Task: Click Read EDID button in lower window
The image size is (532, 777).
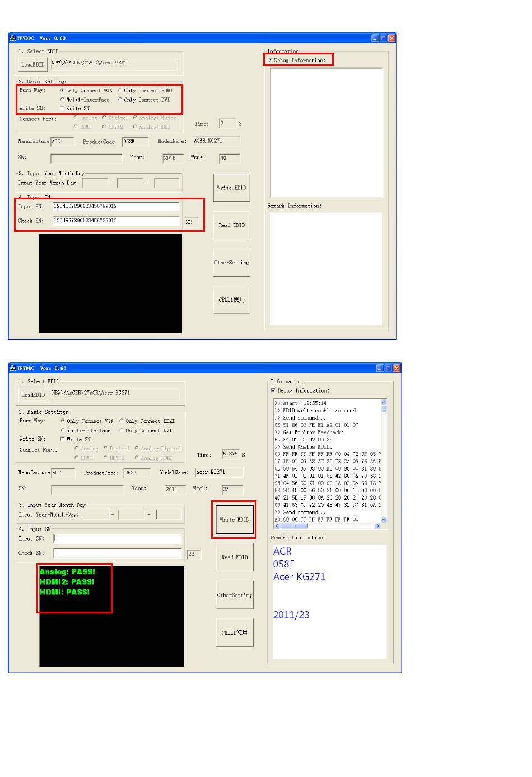Action: (x=235, y=557)
